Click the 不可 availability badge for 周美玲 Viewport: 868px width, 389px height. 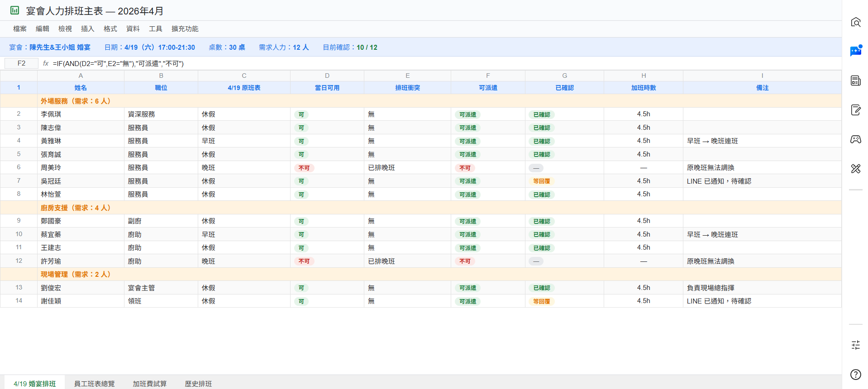click(x=304, y=168)
